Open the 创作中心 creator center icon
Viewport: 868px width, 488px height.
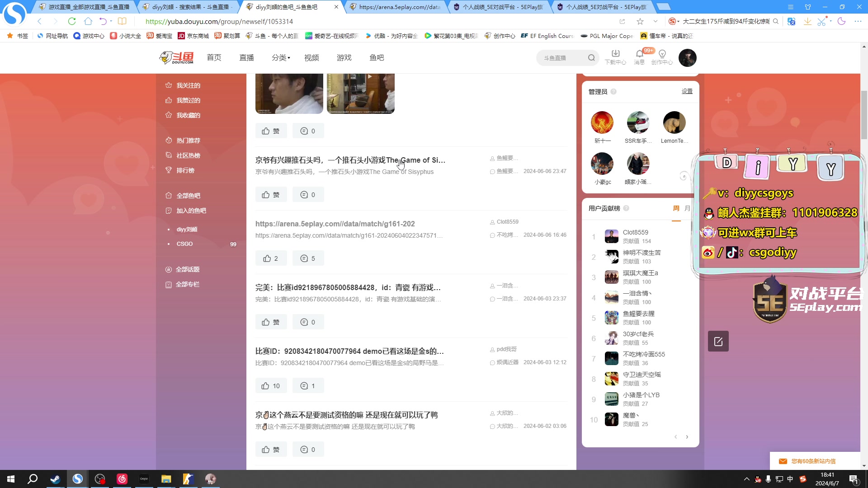click(x=662, y=54)
